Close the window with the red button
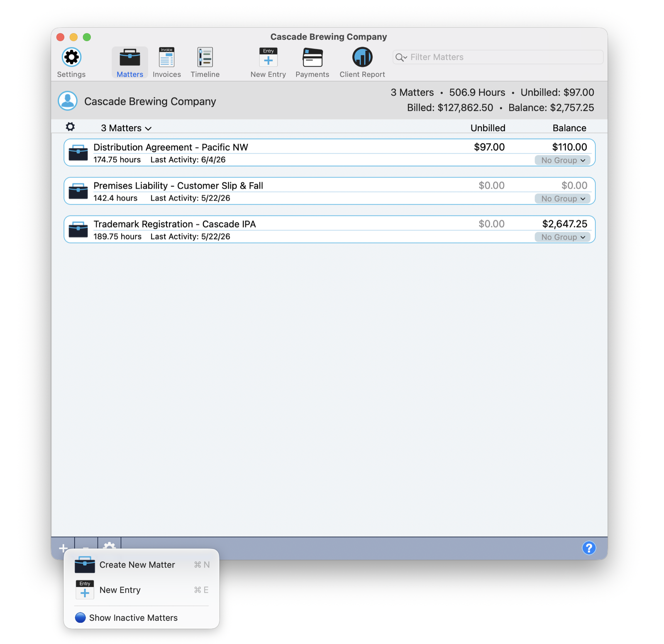The image size is (664, 644). [x=61, y=37]
